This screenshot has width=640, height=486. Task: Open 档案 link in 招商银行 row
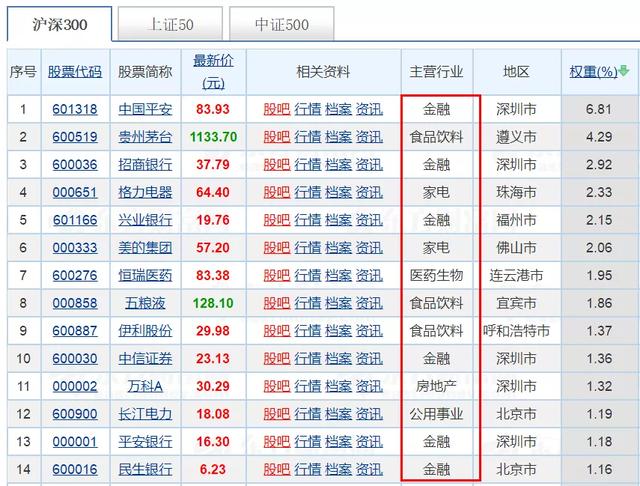[x=338, y=164]
